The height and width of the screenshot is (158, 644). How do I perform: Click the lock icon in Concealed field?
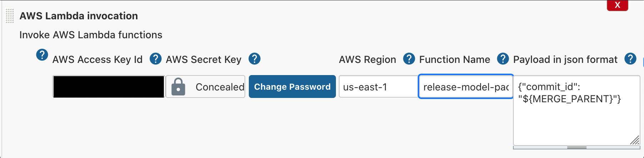coord(178,87)
